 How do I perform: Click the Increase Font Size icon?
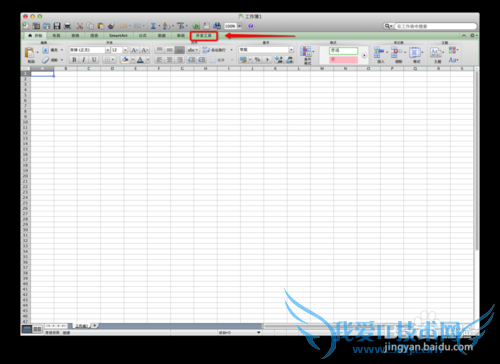tap(134, 50)
